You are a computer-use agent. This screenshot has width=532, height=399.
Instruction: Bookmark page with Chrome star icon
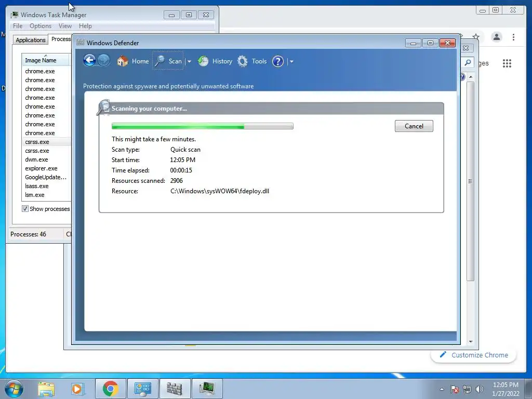coord(476,37)
